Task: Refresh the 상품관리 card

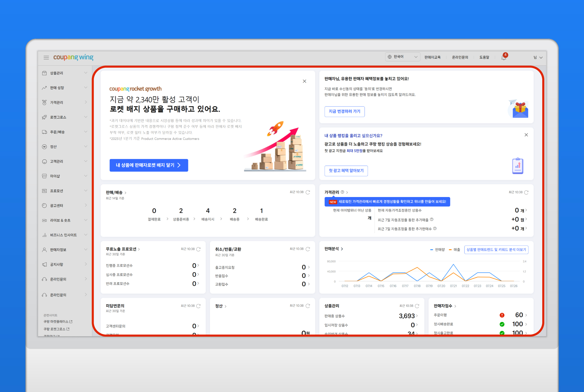Action: [417, 306]
